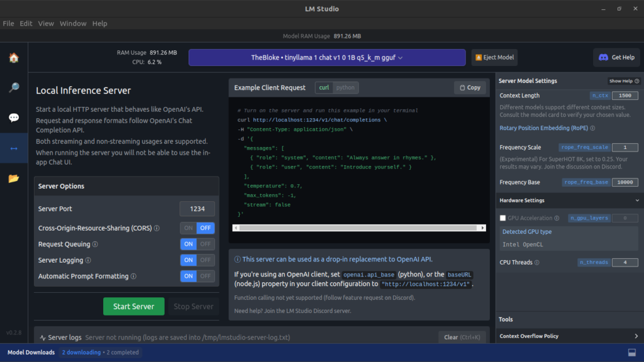Image resolution: width=644 pixels, height=362 pixels.
Task: Click the CORS info icon
Action: click(155, 228)
